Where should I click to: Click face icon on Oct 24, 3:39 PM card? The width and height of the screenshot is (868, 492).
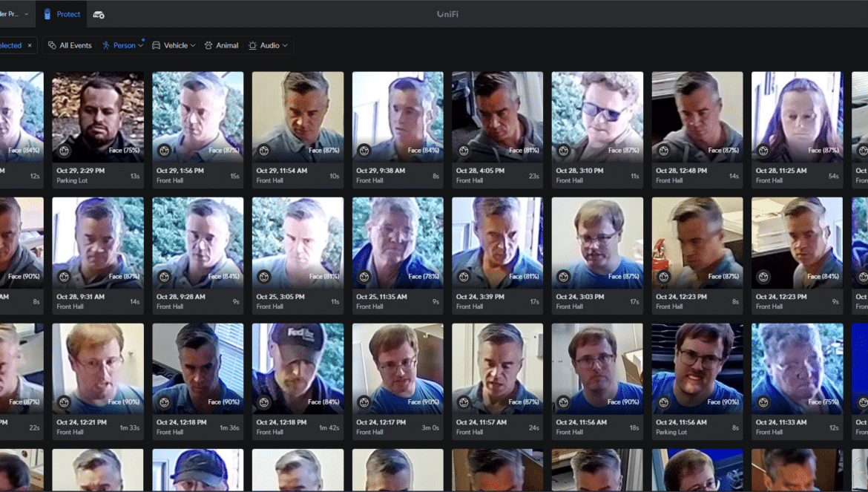(x=464, y=276)
